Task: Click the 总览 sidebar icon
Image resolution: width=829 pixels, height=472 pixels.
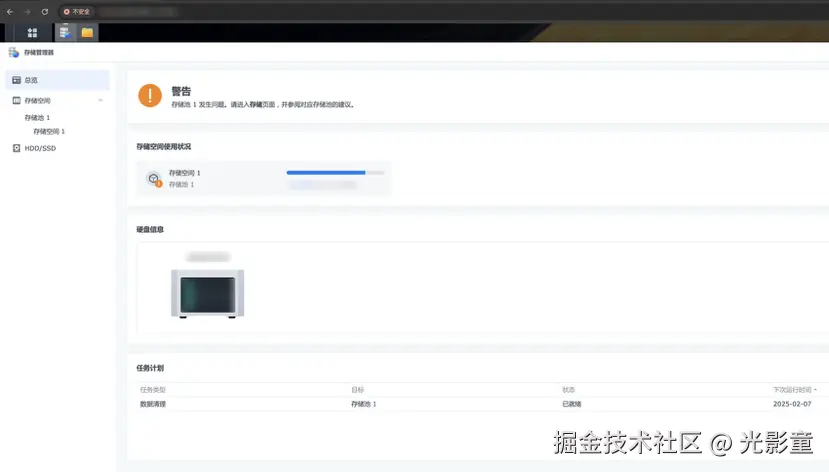Action: (x=16, y=80)
